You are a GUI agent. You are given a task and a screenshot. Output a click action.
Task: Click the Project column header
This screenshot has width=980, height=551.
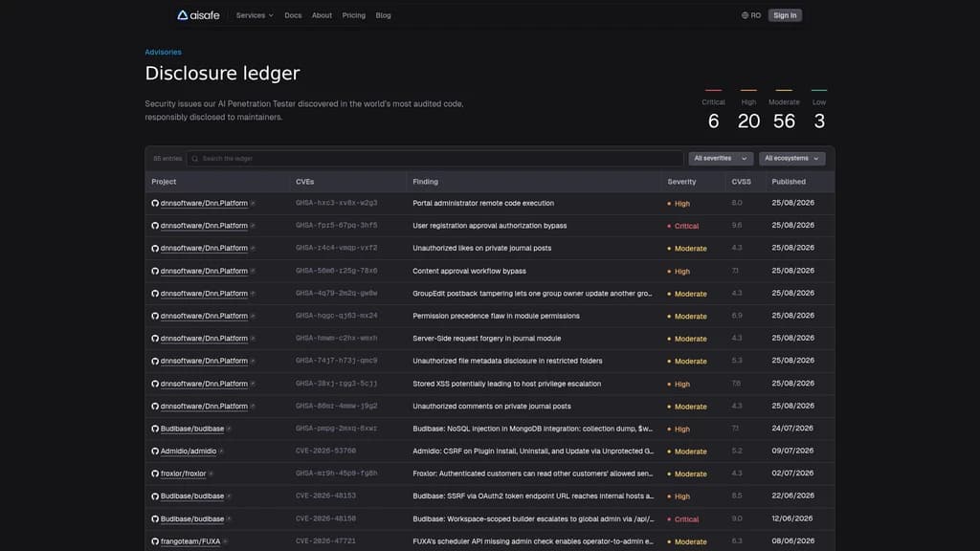[164, 182]
